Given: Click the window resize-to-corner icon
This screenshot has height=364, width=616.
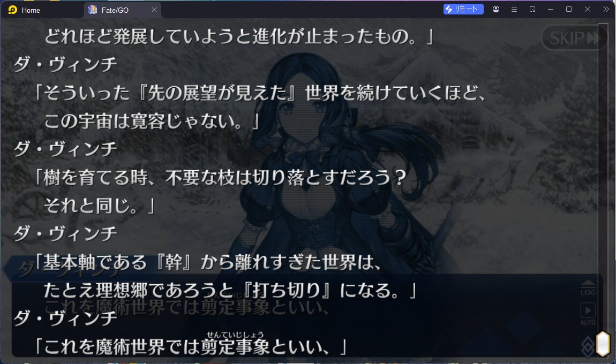Looking at the screenshot, I should [532, 9].
